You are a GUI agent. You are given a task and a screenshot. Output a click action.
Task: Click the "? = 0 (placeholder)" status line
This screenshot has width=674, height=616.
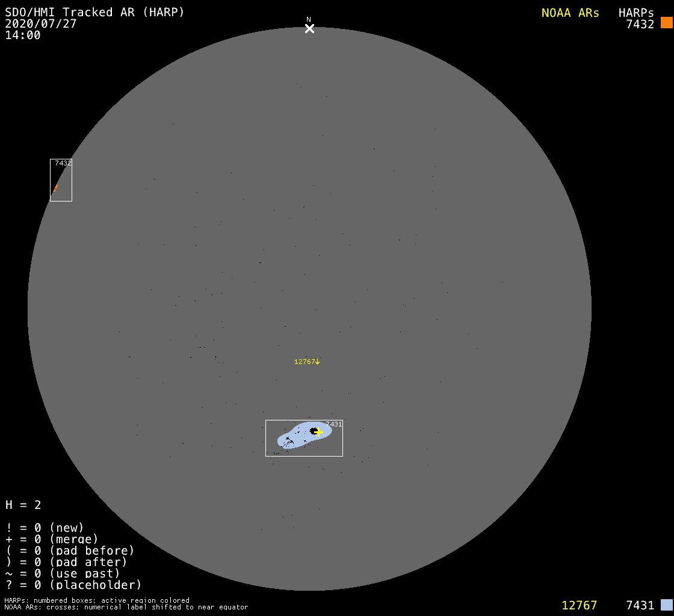click(73, 585)
